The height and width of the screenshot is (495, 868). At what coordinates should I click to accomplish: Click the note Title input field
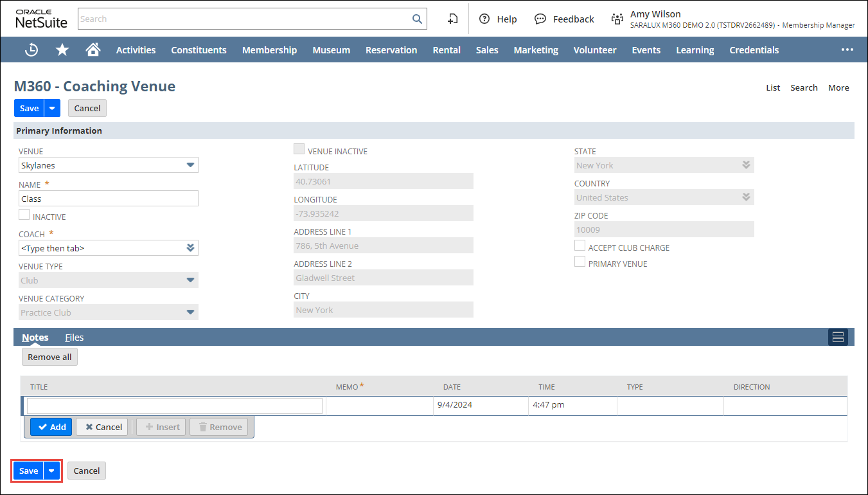(174, 406)
